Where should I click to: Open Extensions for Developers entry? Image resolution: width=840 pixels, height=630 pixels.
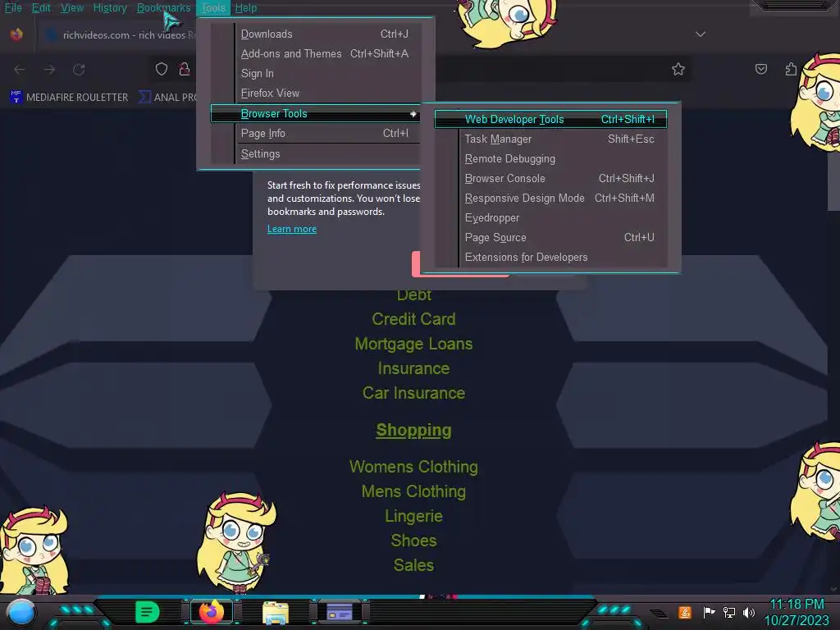[x=550, y=257]
